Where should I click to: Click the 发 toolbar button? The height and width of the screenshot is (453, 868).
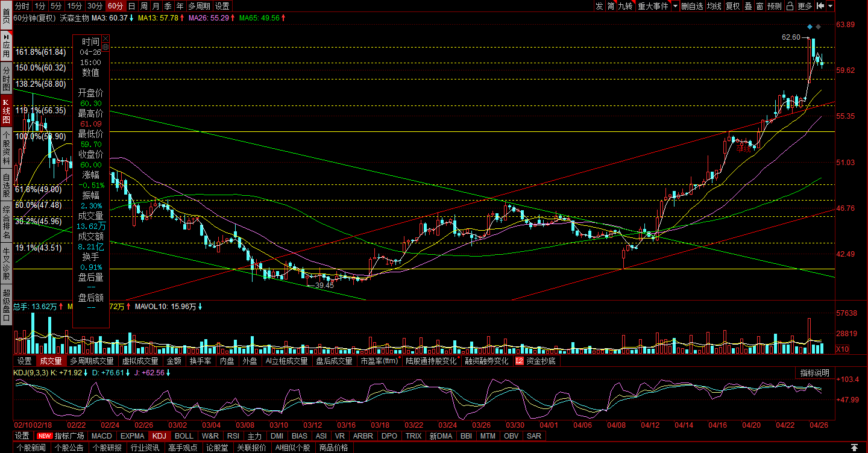pos(599,6)
